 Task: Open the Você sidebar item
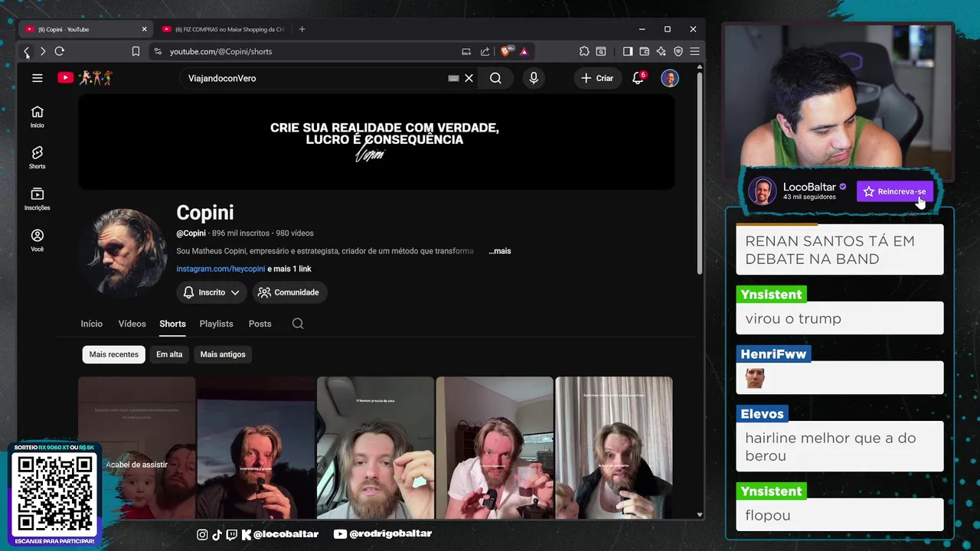tap(37, 240)
